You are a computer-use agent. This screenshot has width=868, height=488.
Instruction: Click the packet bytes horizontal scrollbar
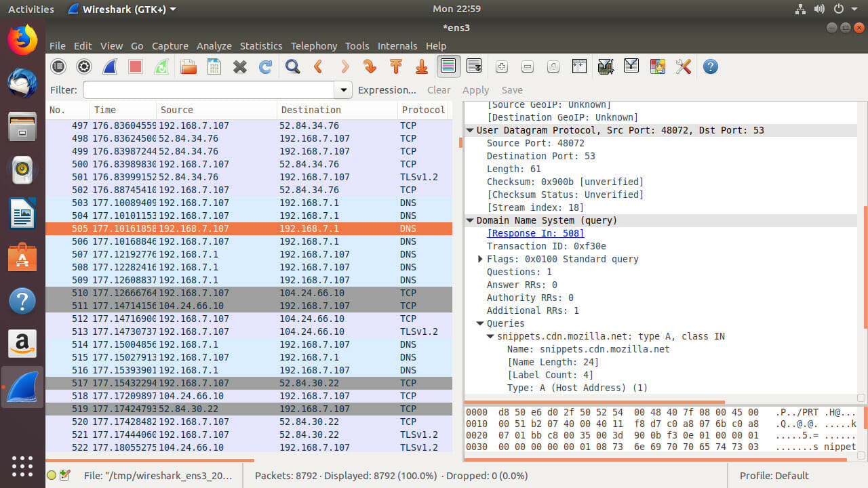point(656,460)
